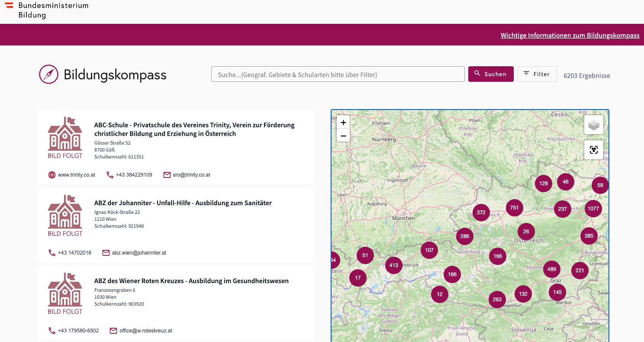This screenshot has width=644, height=342.
Task: Call +43 14702016 phone link
Action: coord(74,253)
